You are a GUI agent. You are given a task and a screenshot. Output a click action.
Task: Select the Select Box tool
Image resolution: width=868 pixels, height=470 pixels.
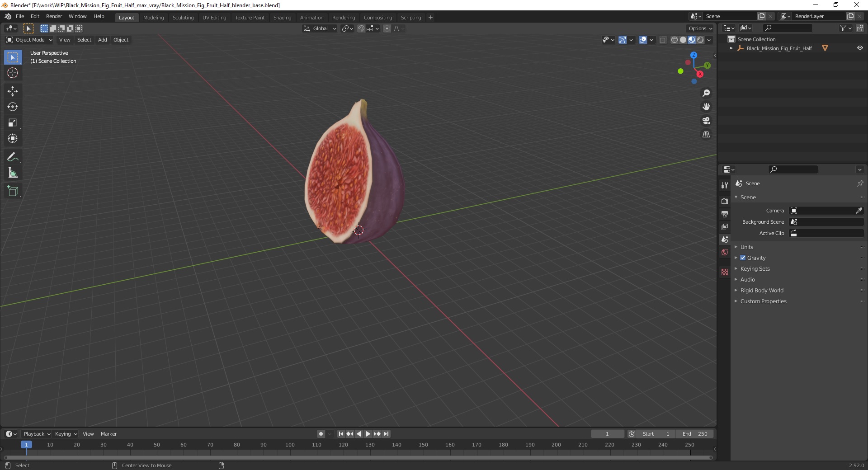13,57
